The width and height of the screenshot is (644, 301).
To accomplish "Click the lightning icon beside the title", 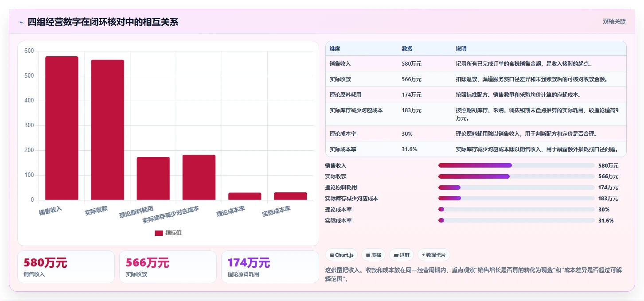I will pyautogui.click(x=21, y=22).
